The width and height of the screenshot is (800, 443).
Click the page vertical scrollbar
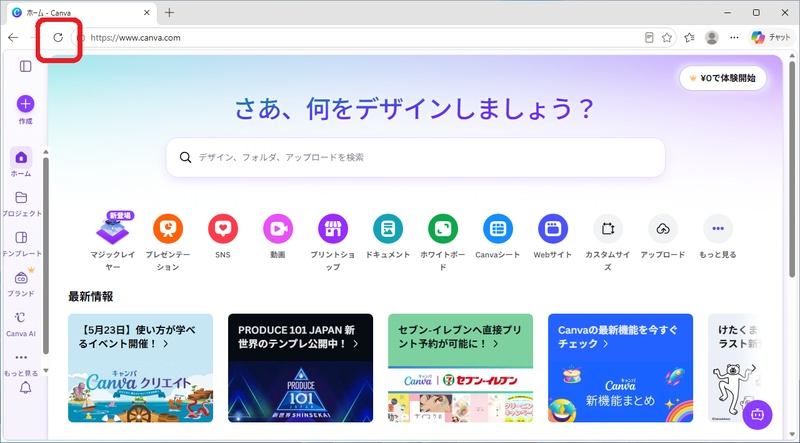[x=792, y=168]
